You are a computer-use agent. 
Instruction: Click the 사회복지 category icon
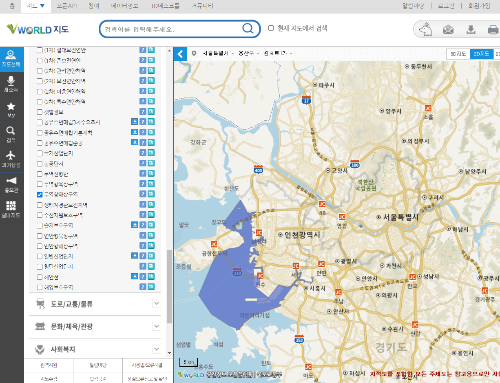click(40, 349)
